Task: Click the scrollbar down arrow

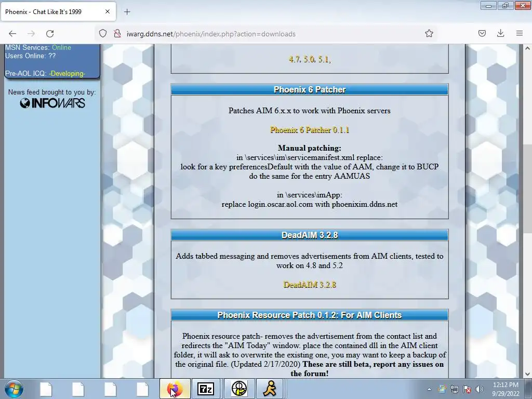Action: coord(527,374)
